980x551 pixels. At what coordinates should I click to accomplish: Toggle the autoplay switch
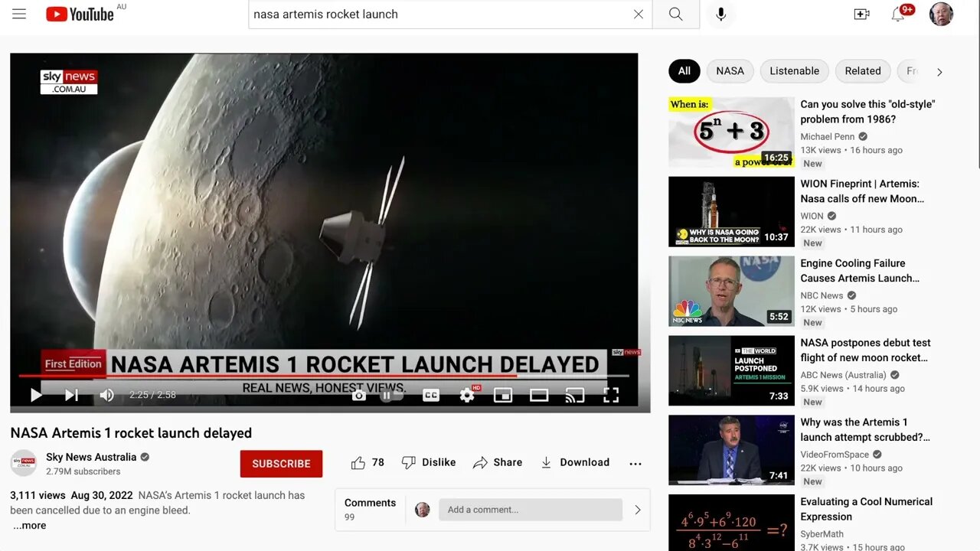(390, 395)
